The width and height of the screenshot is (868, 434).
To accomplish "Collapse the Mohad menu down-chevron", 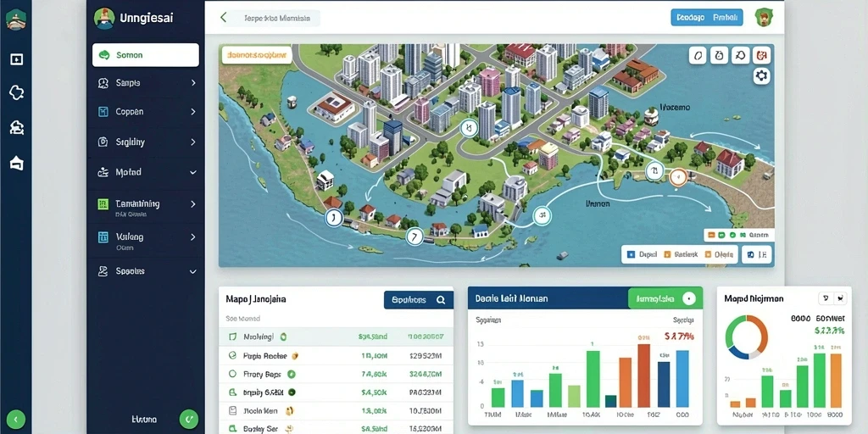I will tap(193, 173).
